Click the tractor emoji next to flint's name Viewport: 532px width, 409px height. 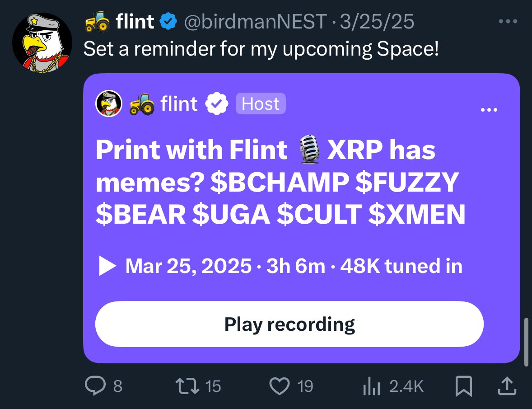point(97,21)
